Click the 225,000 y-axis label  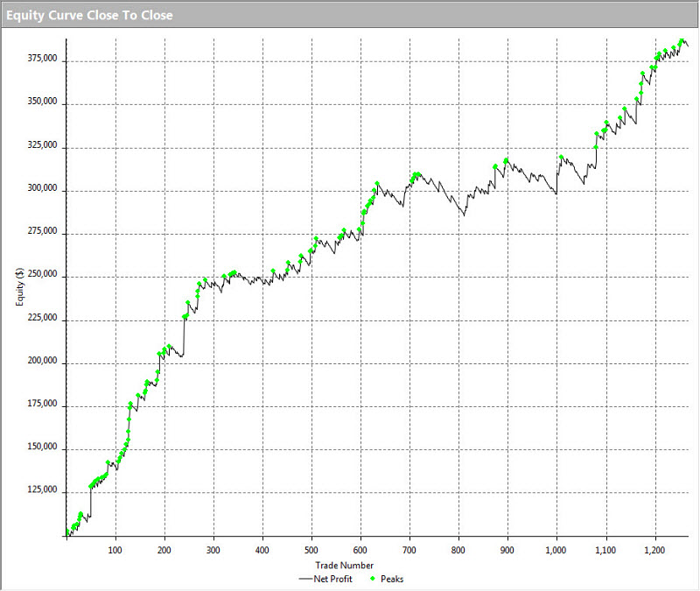tap(42, 318)
